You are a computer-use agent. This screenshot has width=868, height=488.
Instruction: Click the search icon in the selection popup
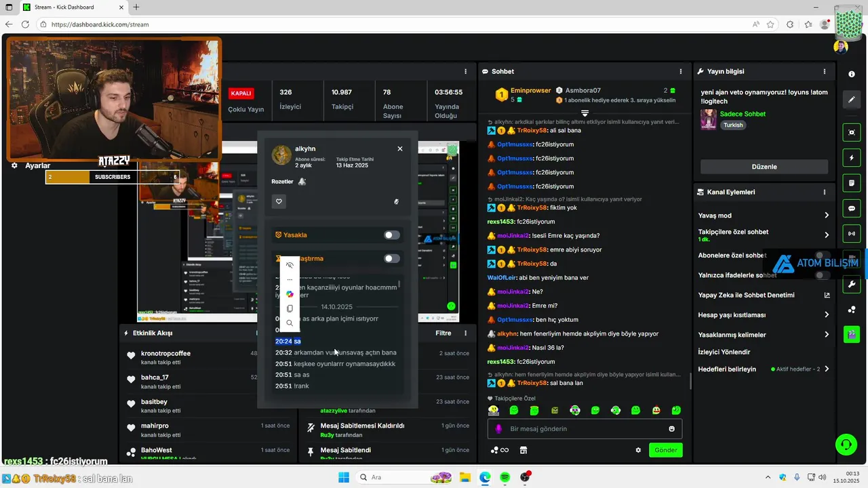click(290, 323)
